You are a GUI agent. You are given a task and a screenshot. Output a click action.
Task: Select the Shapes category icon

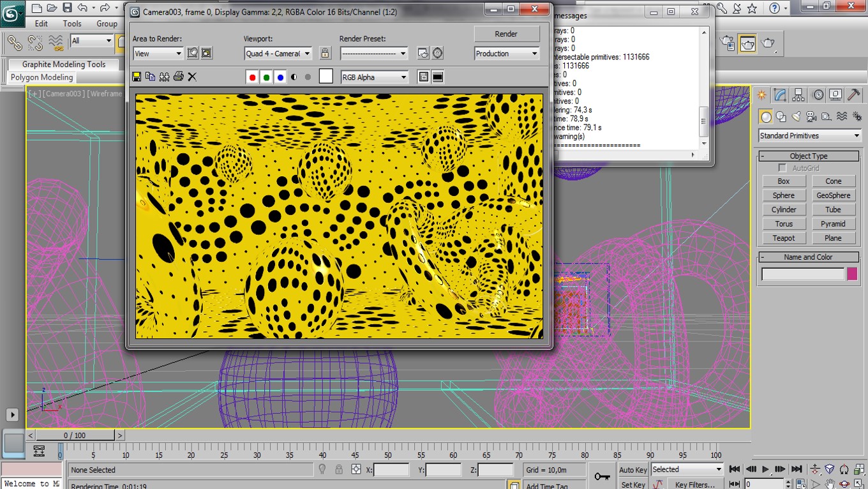coord(781,116)
